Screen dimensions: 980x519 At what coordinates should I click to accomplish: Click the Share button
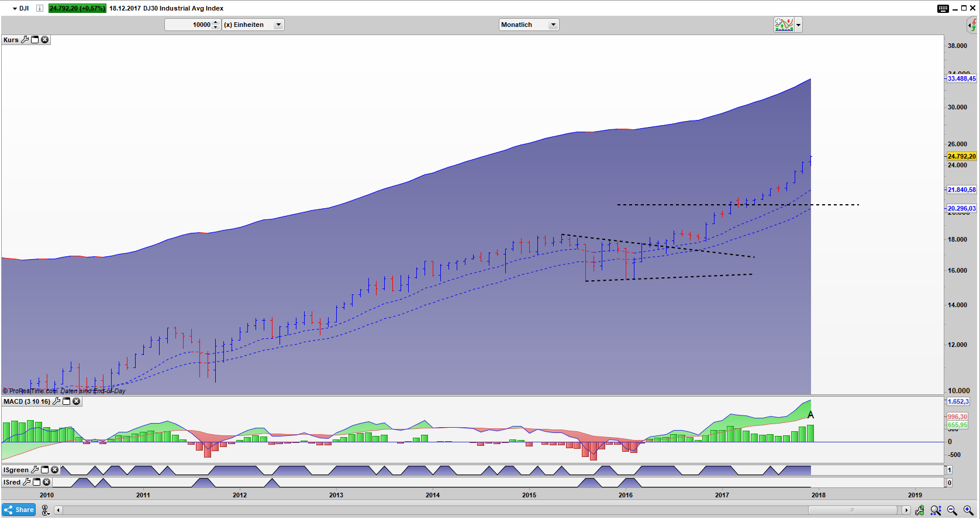point(19,510)
